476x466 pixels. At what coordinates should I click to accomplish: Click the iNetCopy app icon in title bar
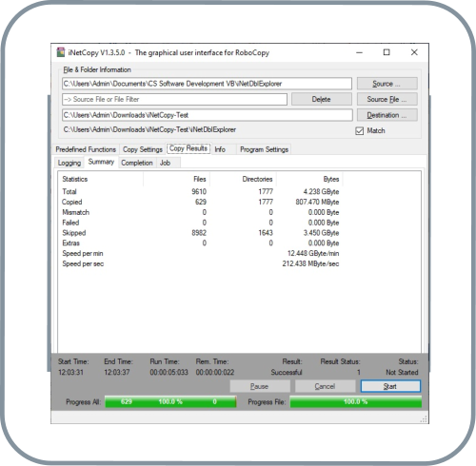61,52
